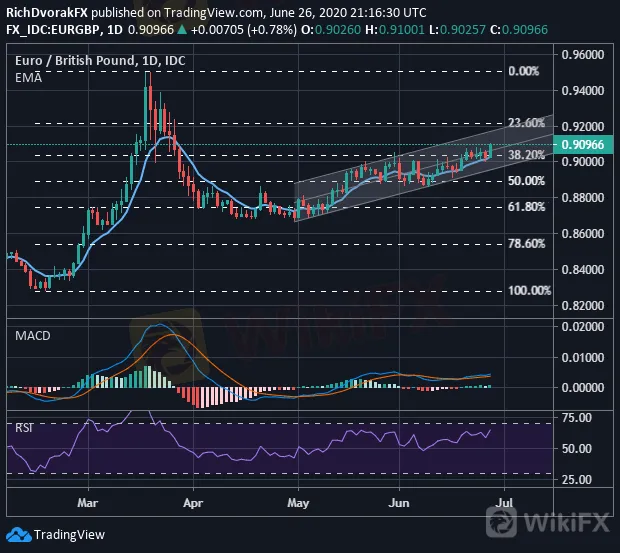Select the 61.80% Fibonacci retracement label
This screenshot has height=553, width=620.
[527, 207]
